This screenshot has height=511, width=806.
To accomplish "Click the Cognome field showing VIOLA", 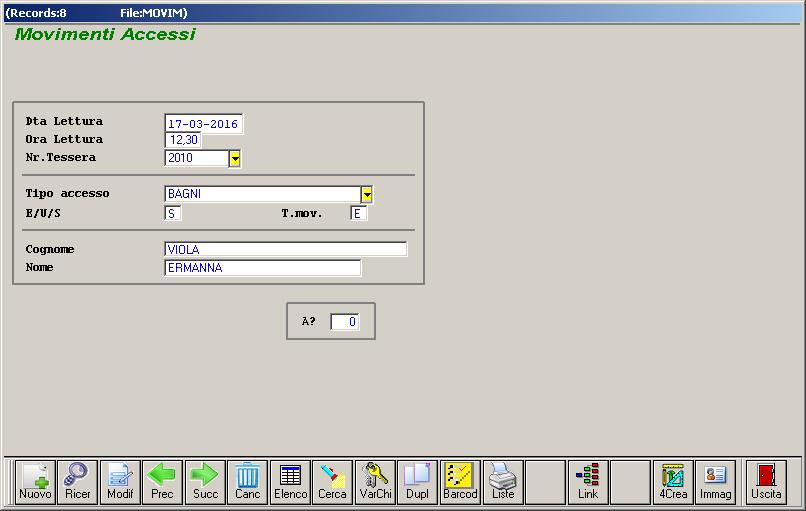I will 286,249.
